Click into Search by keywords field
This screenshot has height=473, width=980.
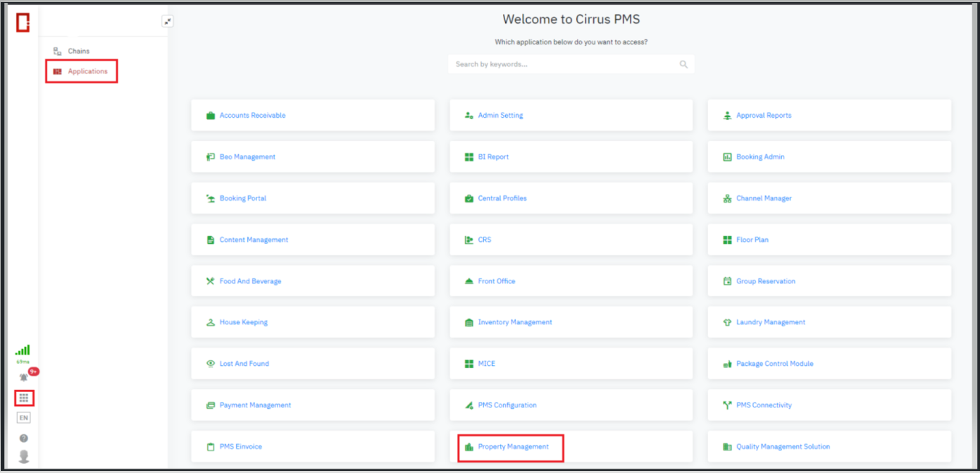(571, 64)
